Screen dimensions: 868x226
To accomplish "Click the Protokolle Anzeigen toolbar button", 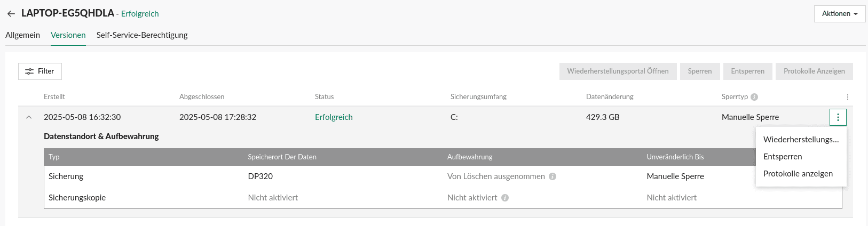I will 814,71.
